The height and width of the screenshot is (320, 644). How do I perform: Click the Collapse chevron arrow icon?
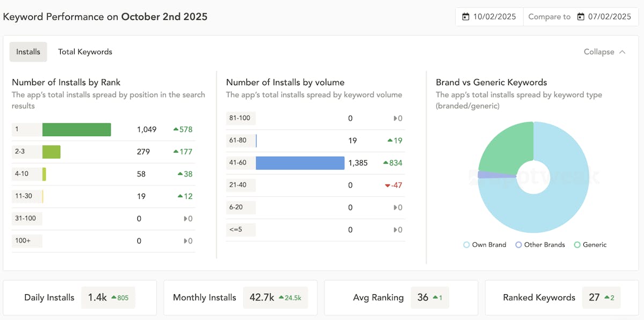[623, 52]
